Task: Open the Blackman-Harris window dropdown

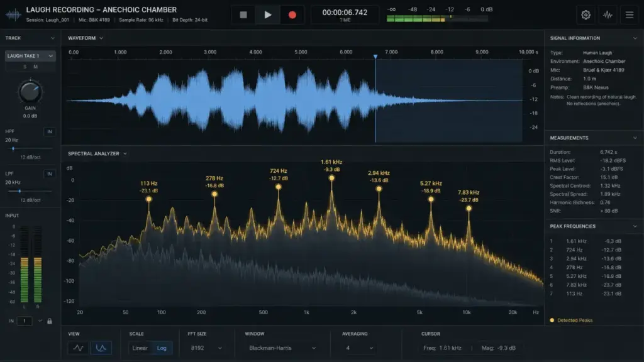Action: point(282,348)
